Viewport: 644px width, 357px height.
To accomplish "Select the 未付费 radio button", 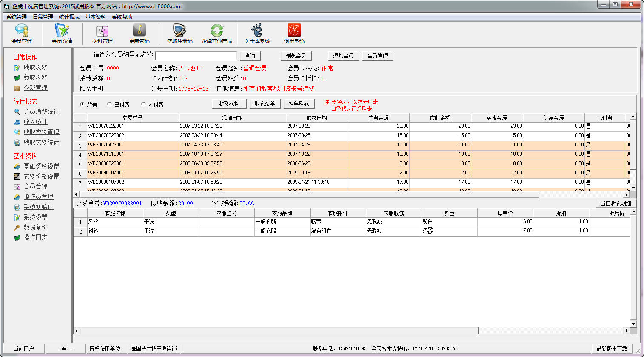I will pyautogui.click(x=144, y=104).
